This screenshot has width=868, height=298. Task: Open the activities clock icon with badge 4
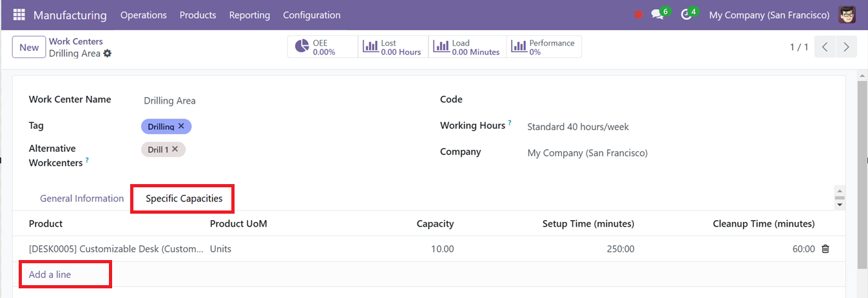tap(688, 14)
